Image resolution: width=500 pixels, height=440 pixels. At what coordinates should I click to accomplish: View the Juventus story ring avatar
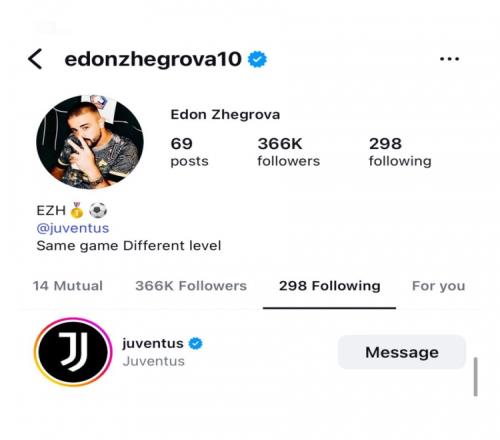tap(73, 352)
